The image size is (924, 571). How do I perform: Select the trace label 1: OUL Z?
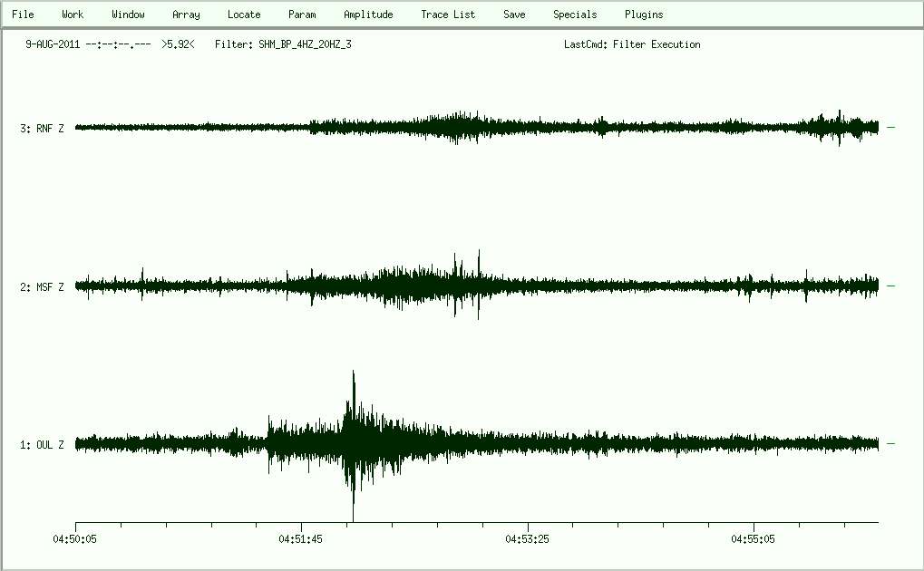[42, 445]
